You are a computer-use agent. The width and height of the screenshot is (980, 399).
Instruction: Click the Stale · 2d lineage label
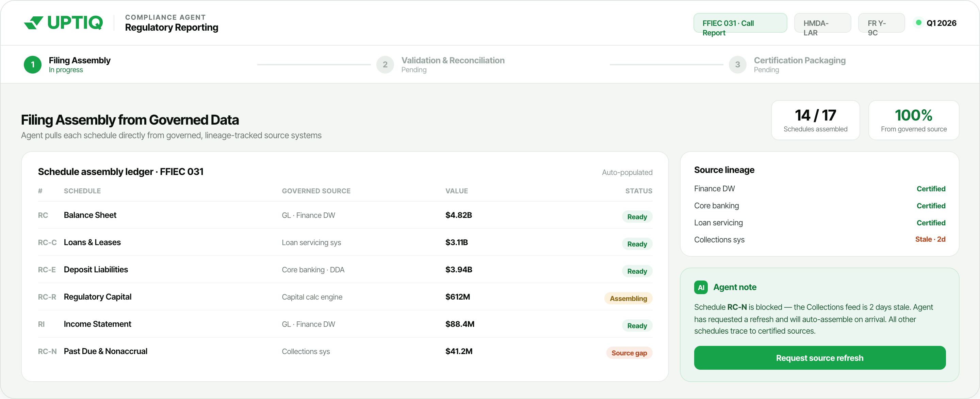pyautogui.click(x=930, y=239)
